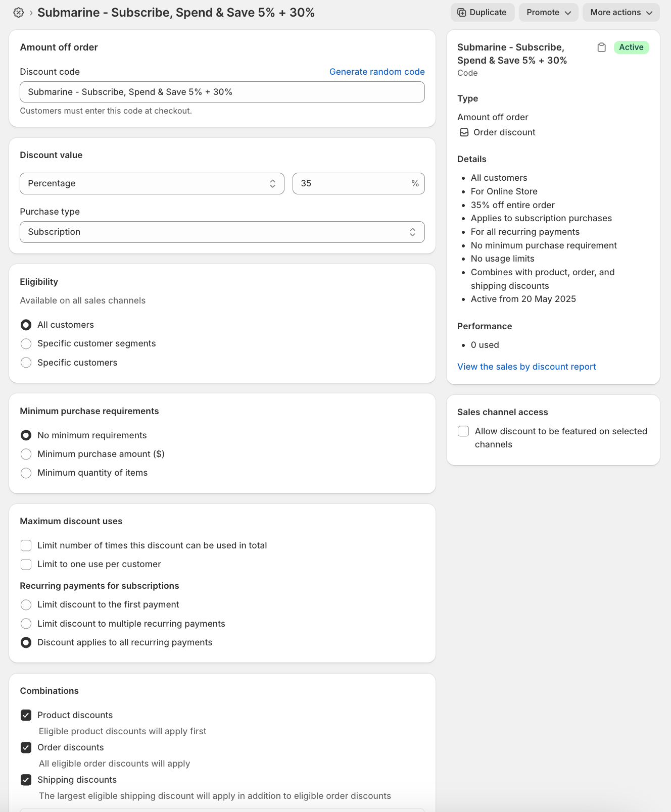The width and height of the screenshot is (671, 812).
Task: Check Limit number of times discount used
Action: [x=26, y=546]
